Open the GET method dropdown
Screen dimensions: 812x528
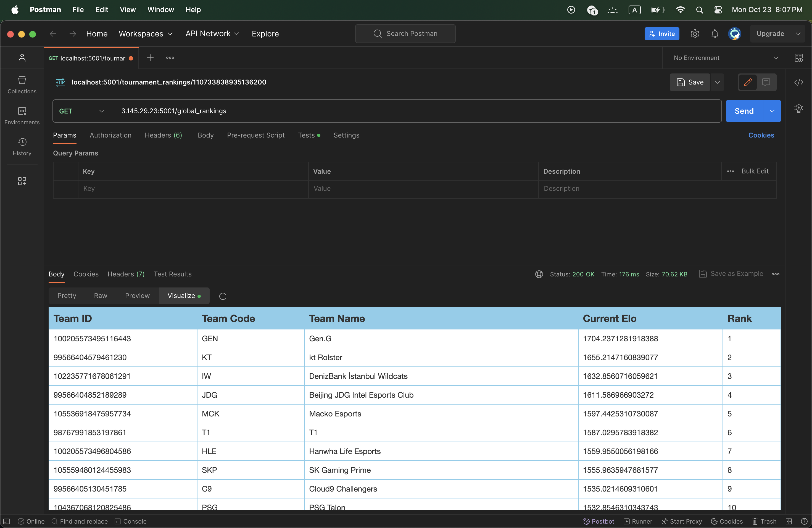(81, 111)
